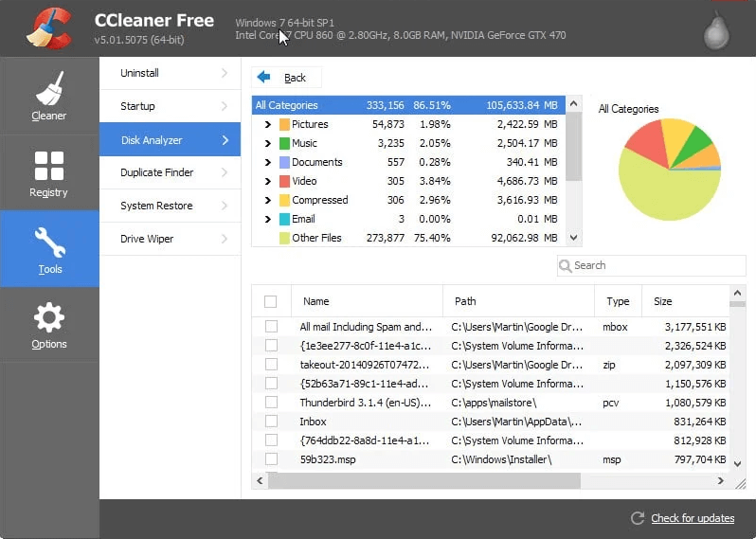The width and height of the screenshot is (756, 539).
Task: Select the Other Files category row
Action: tap(408, 238)
